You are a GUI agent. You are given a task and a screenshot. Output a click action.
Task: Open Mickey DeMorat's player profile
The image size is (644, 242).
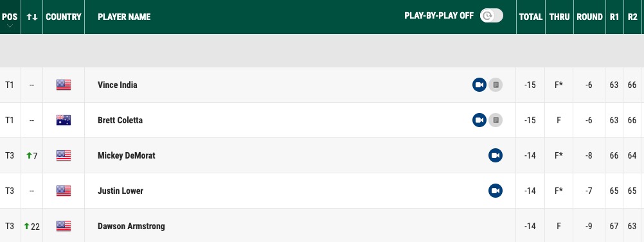coord(127,155)
